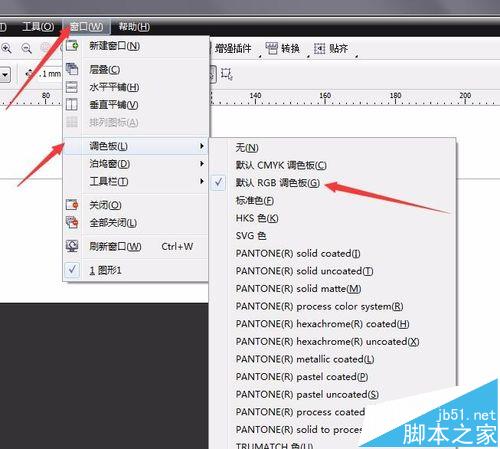
Task: Click the 关闭 window icon
Action: coord(72,204)
